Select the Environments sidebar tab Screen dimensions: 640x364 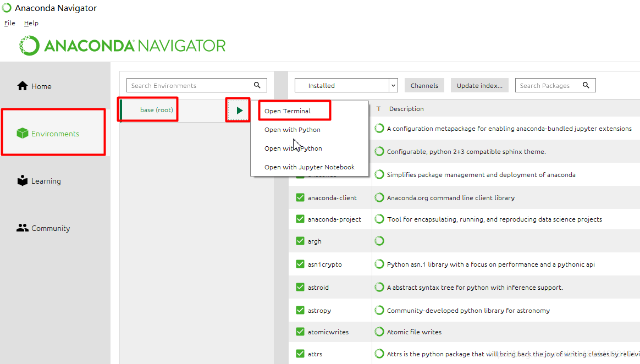(55, 134)
